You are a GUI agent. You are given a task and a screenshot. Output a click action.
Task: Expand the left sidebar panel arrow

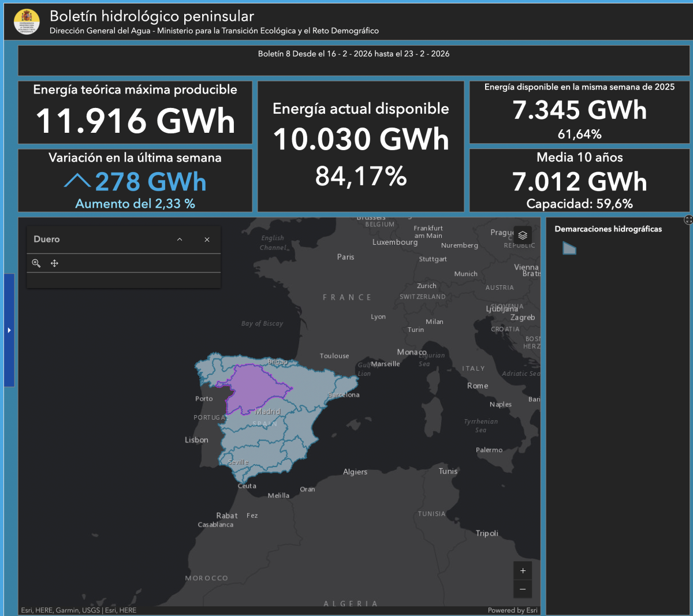[9, 330]
